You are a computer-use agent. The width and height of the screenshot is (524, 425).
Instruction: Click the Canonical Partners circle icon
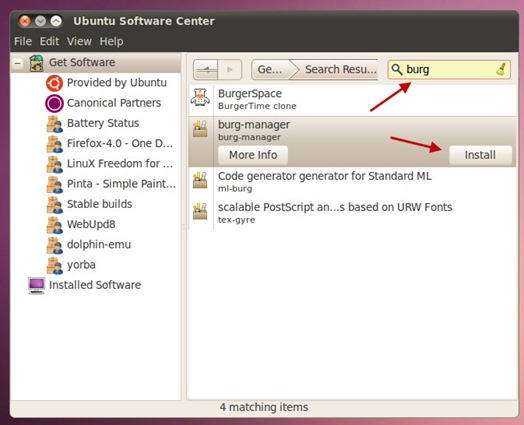point(54,103)
